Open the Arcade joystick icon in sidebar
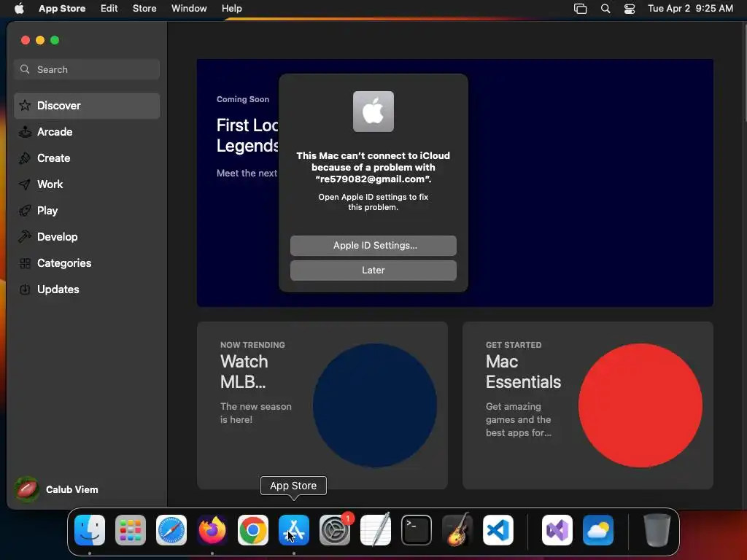The height and width of the screenshot is (560, 747). 25,132
